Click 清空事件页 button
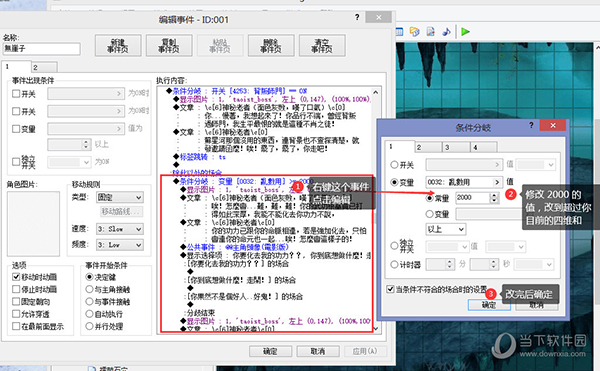This screenshot has width=600, height=371. click(322, 46)
